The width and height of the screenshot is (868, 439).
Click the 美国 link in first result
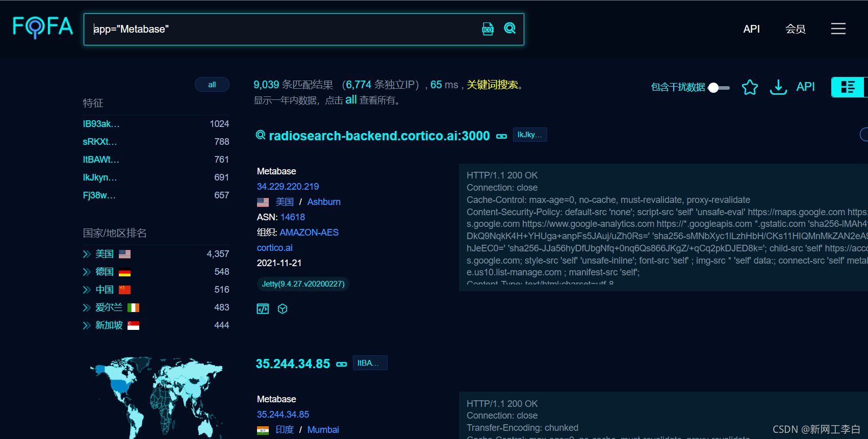[285, 202]
